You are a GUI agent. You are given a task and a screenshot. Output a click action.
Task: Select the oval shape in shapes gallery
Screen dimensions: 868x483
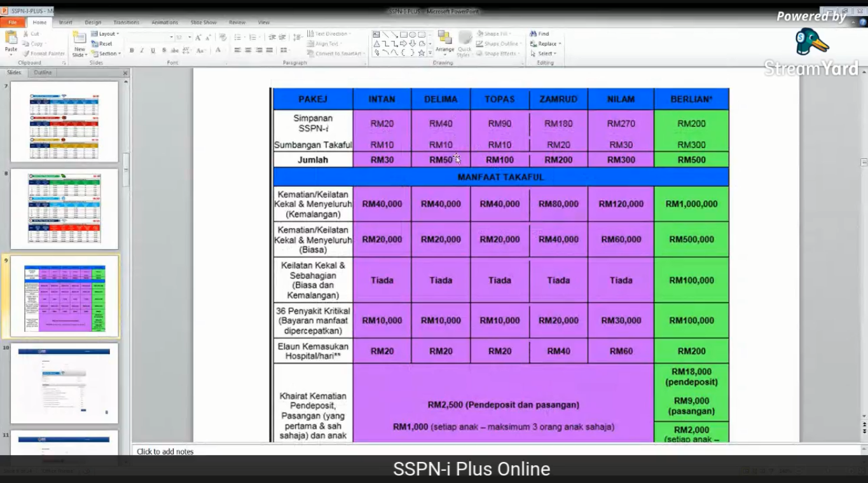pyautogui.click(x=412, y=35)
